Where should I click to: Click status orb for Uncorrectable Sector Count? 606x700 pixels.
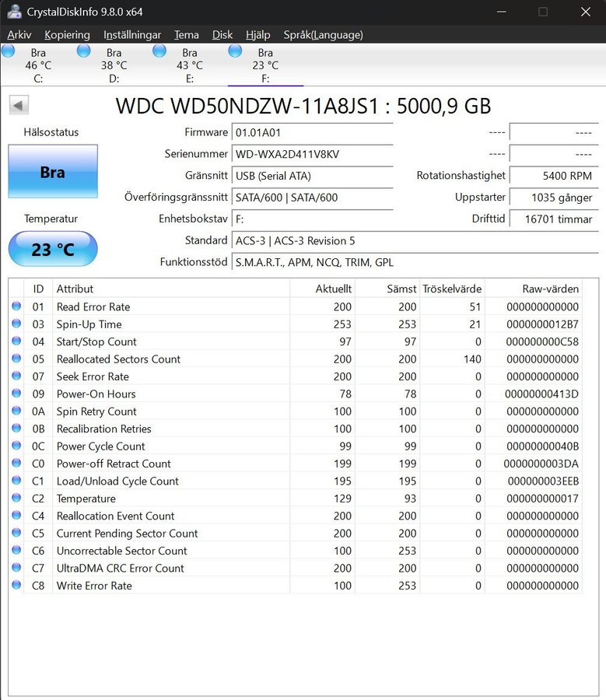pyautogui.click(x=16, y=550)
